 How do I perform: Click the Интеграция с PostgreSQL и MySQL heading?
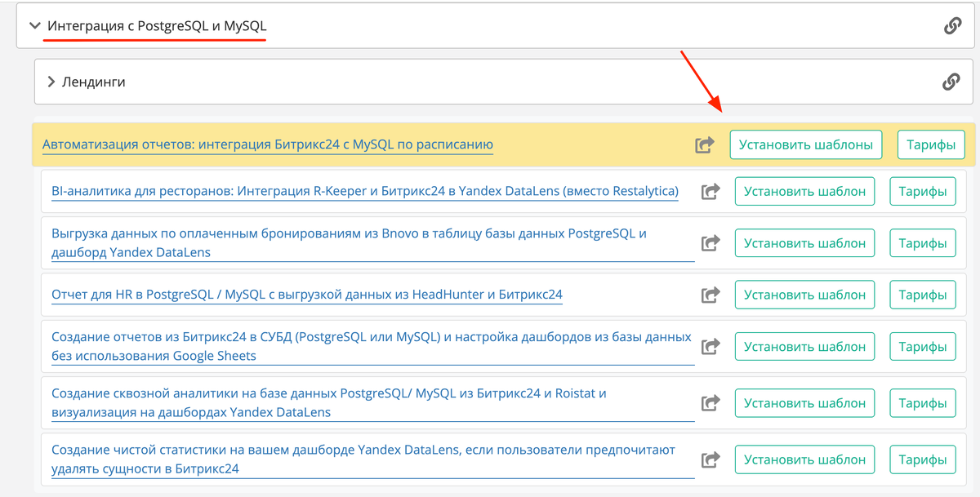pos(157,26)
